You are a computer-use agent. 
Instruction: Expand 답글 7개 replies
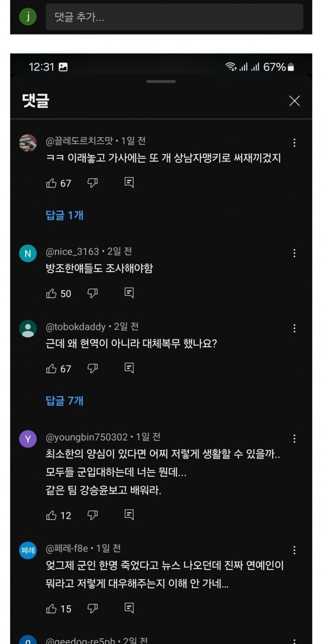(65, 401)
